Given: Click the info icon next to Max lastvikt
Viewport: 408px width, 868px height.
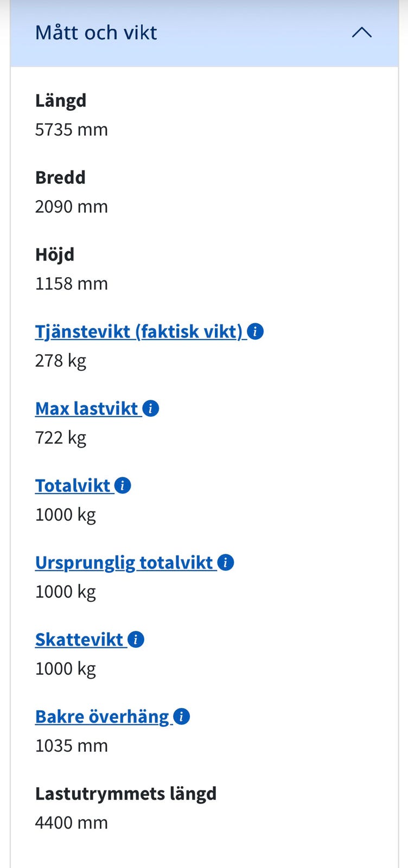Looking at the screenshot, I should pyautogui.click(x=150, y=409).
